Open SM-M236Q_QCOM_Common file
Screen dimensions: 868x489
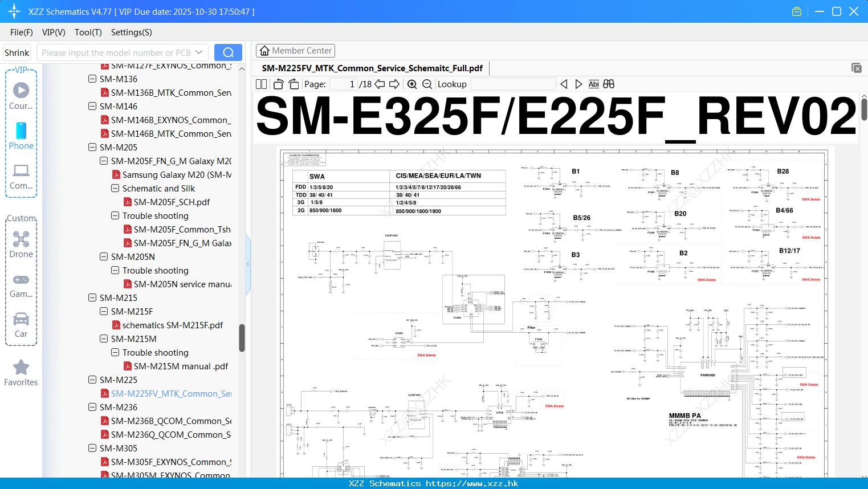(171, 434)
